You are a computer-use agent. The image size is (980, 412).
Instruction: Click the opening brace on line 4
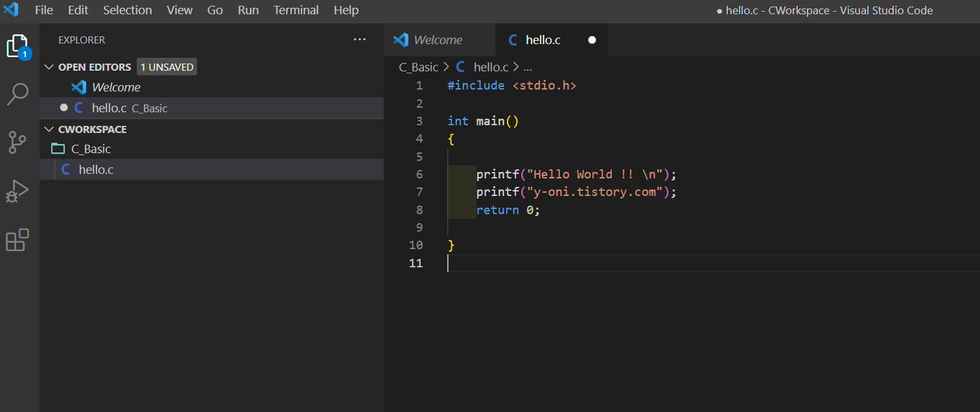coord(451,139)
